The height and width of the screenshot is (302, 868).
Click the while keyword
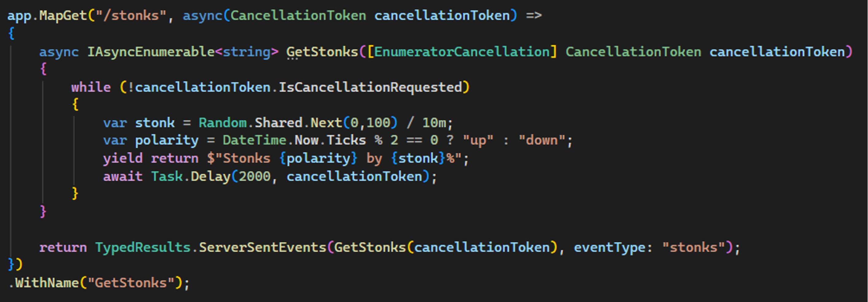[91, 88]
